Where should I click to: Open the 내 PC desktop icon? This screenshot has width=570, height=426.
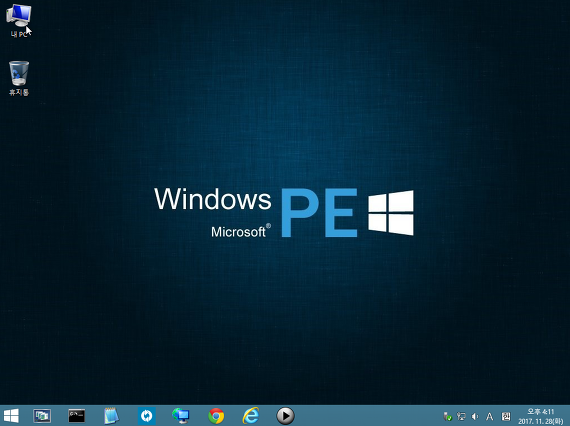19,20
